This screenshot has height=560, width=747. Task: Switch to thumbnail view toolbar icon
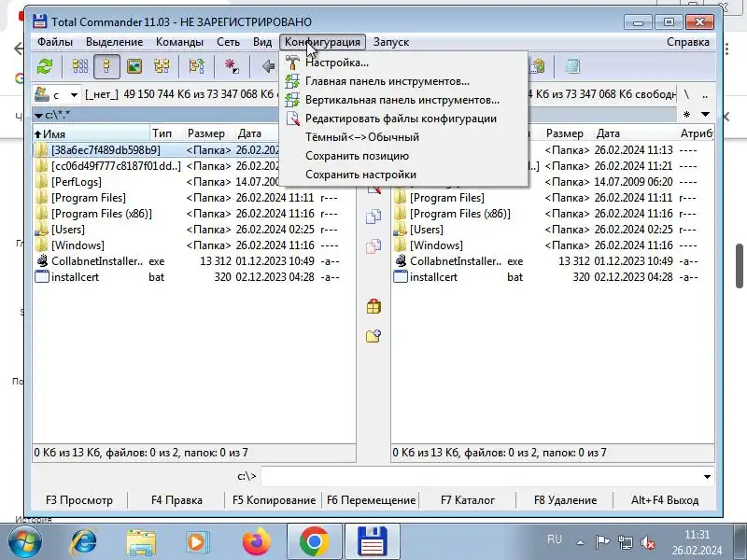[x=134, y=66]
